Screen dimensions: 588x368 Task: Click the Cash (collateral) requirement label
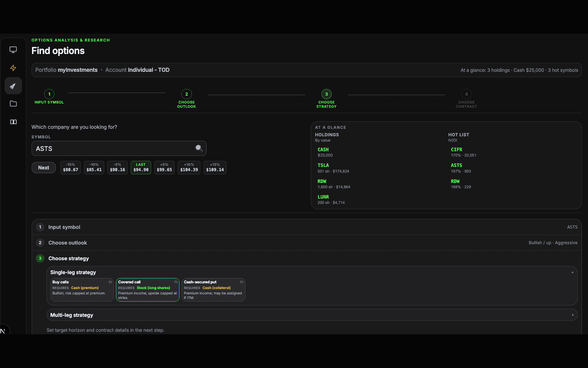point(217,288)
